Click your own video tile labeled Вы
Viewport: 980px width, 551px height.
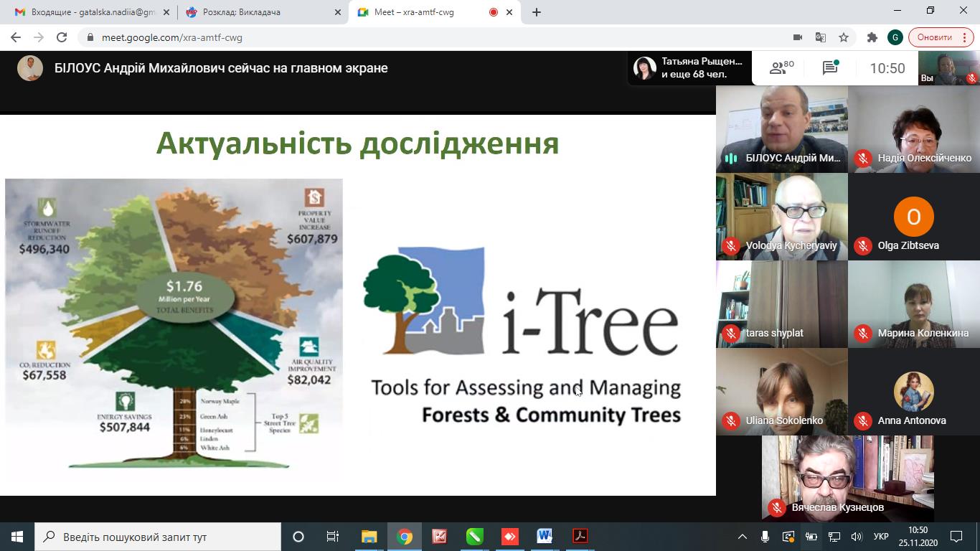point(949,68)
